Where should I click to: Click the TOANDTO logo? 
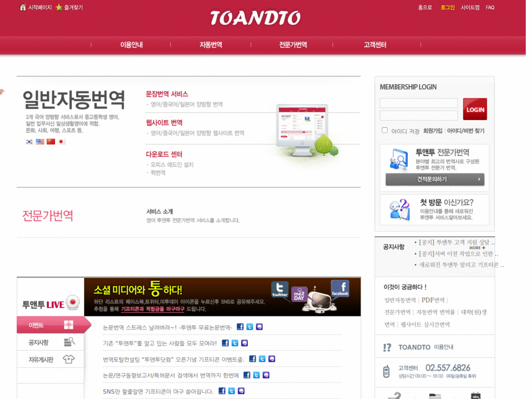coord(255,18)
